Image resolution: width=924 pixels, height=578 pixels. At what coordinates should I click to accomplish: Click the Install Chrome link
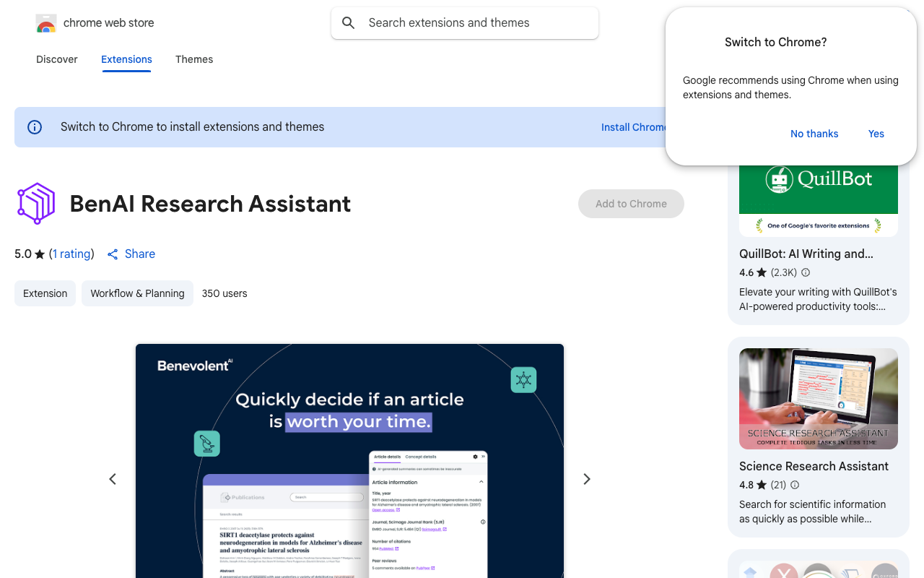click(x=634, y=127)
